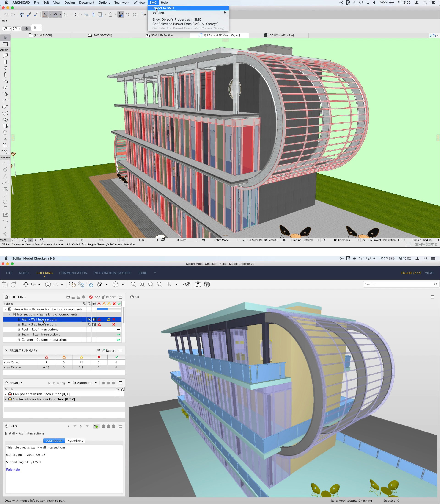Open the Pan navigation mode dropdown

pos(39,284)
